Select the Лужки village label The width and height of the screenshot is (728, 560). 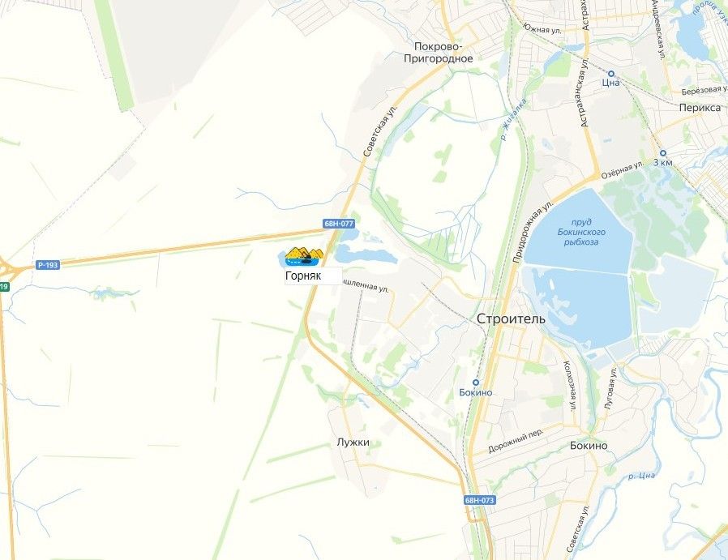coord(353,442)
